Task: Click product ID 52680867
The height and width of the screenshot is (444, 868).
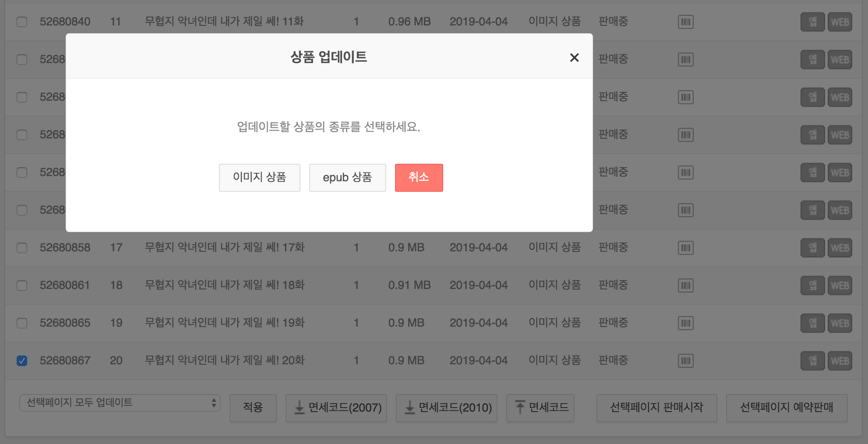Action: [65, 360]
